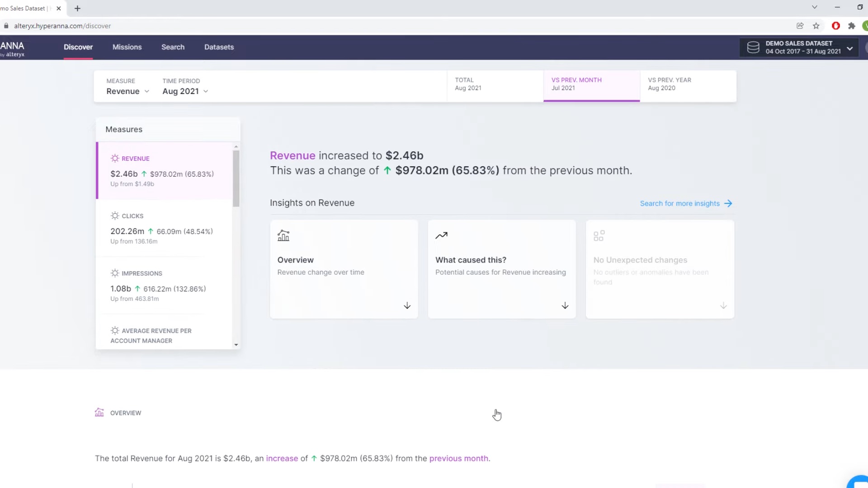Click the Overview bar chart icon card

pyautogui.click(x=283, y=235)
